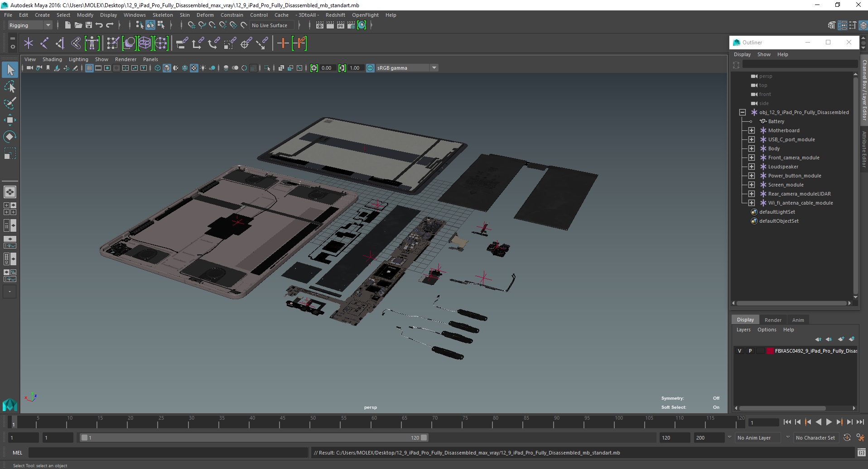The height and width of the screenshot is (469, 868).
Task: Activate the Lasso select tool
Action: click(x=10, y=86)
